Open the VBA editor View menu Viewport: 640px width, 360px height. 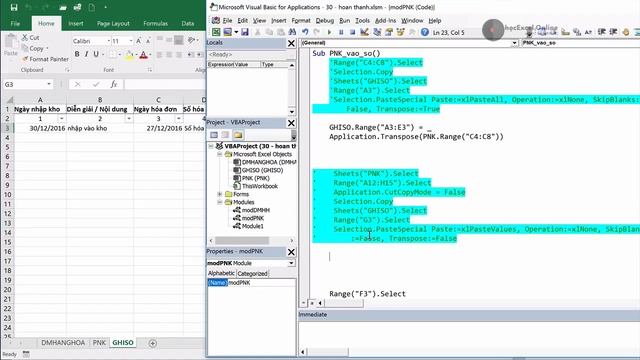click(x=259, y=20)
